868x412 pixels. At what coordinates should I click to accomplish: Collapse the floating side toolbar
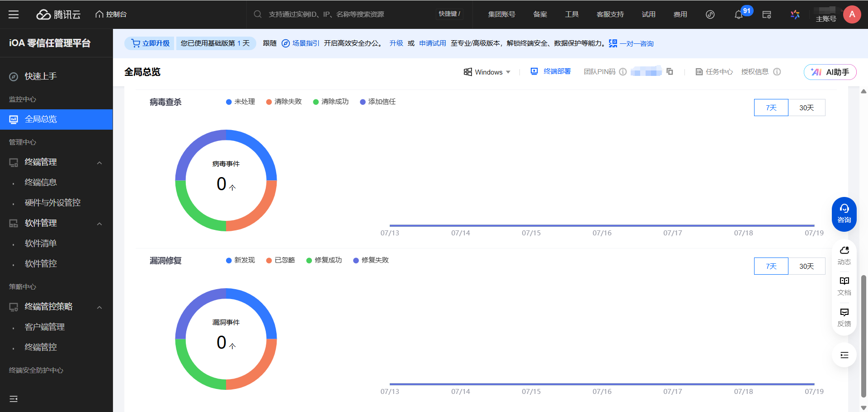844,355
